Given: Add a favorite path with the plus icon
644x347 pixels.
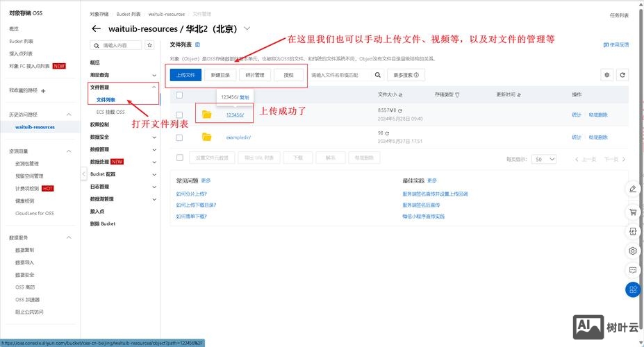Looking at the screenshot, I should click(43, 91).
